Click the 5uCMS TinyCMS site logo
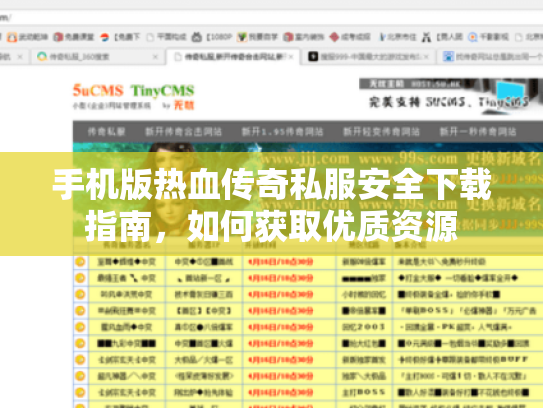The image size is (543, 408). click(x=133, y=96)
